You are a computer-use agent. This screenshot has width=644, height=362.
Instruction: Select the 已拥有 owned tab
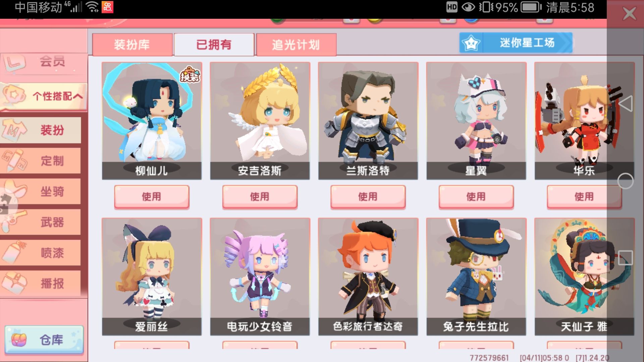[214, 45]
